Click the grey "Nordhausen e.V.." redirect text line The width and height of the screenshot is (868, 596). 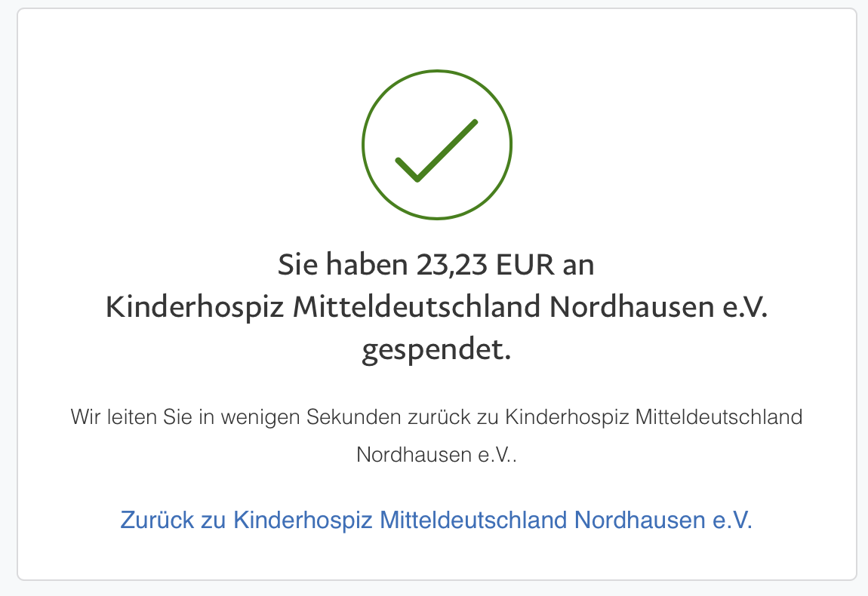[x=436, y=456]
